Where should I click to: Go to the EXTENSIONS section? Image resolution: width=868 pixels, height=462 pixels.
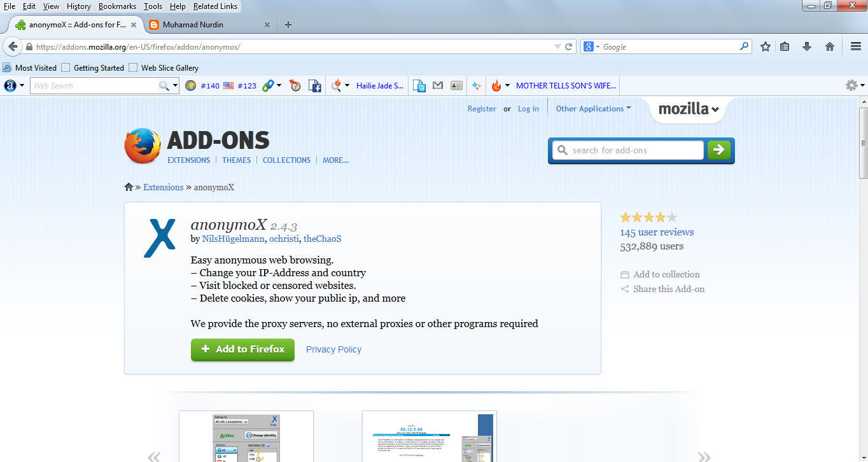[x=188, y=160]
